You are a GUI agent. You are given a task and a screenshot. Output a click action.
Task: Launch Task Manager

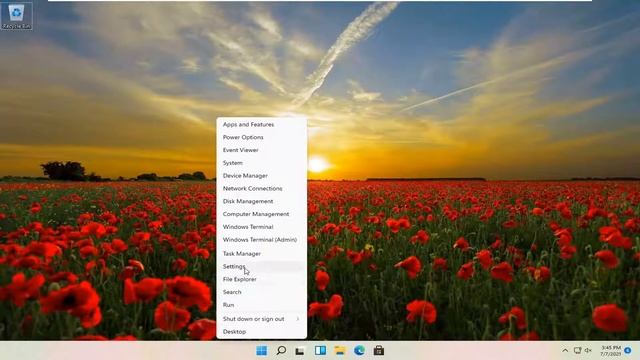point(262,253)
